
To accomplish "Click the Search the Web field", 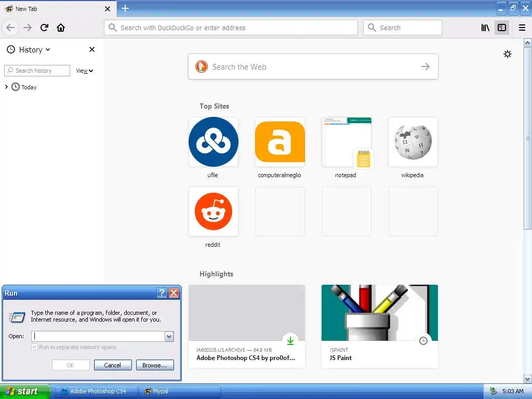I will [x=313, y=66].
